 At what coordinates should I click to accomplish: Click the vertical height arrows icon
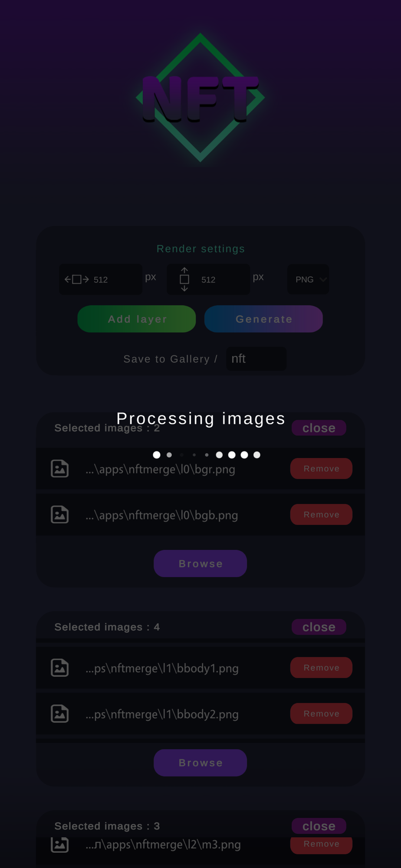point(184,279)
